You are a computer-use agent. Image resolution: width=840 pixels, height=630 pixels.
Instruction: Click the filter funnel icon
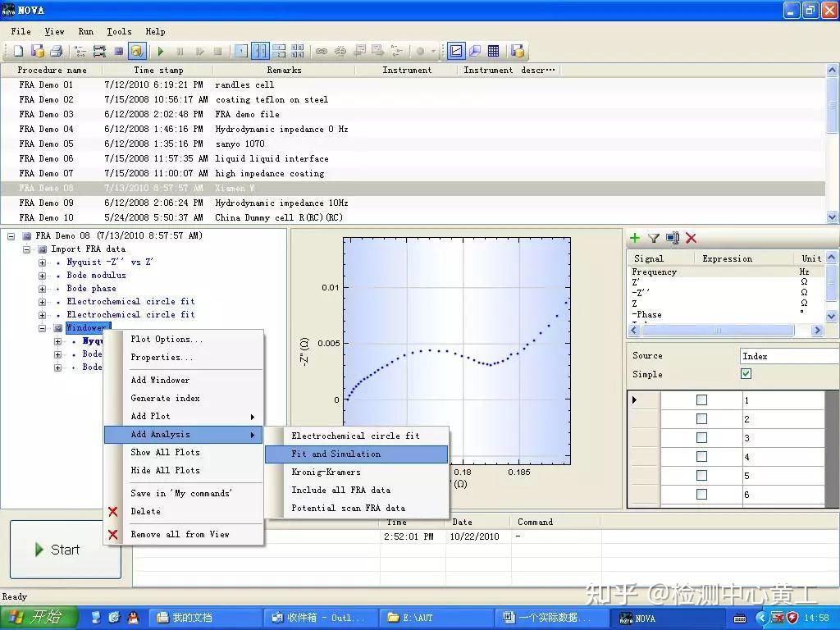(x=654, y=238)
